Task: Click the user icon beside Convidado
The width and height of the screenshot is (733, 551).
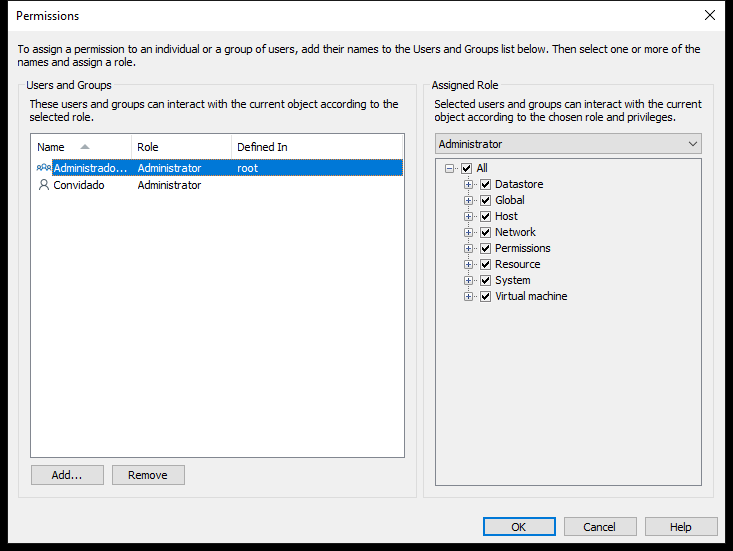Action: [x=44, y=185]
